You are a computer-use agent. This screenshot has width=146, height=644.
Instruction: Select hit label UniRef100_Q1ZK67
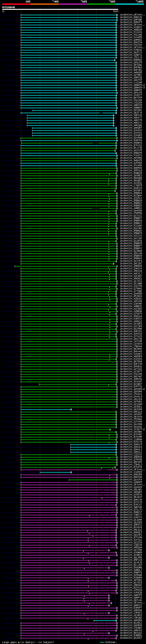pos(131,638)
